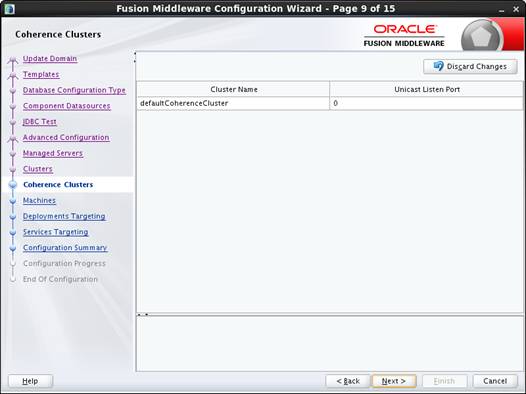
Task: Navigate to Services Targeting step
Action: (55, 232)
